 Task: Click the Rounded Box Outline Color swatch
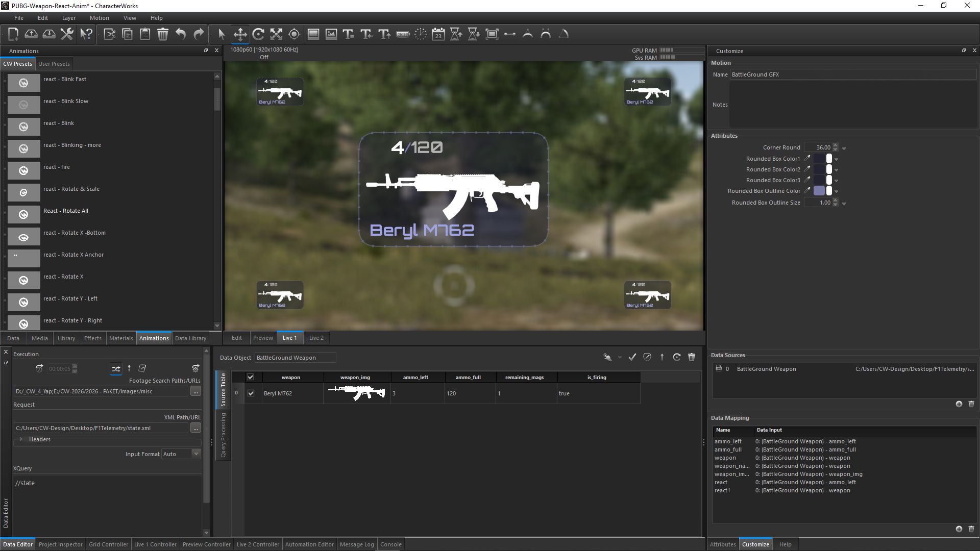tap(819, 191)
